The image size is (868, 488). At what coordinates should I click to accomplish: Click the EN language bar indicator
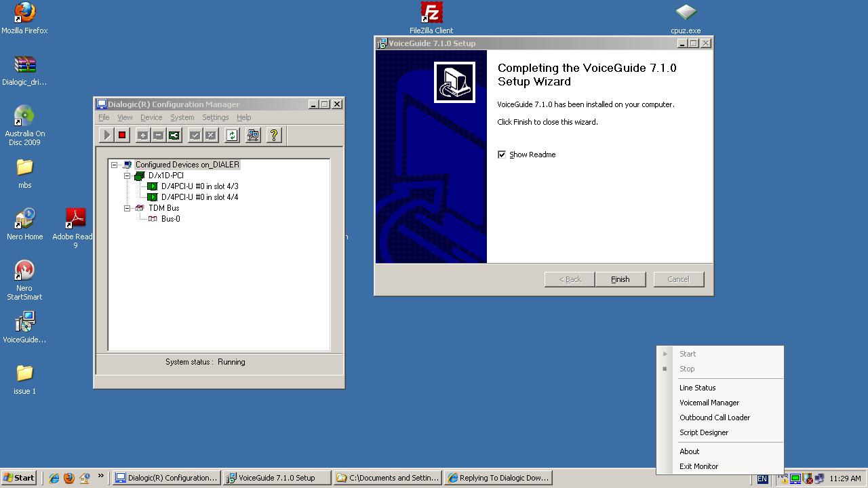coord(762,479)
